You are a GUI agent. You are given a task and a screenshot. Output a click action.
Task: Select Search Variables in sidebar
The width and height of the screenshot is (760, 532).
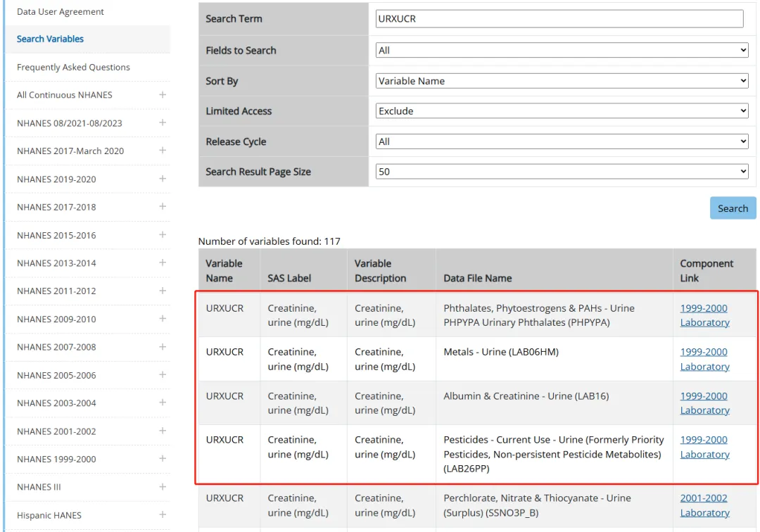pyautogui.click(x=50, y=39)
